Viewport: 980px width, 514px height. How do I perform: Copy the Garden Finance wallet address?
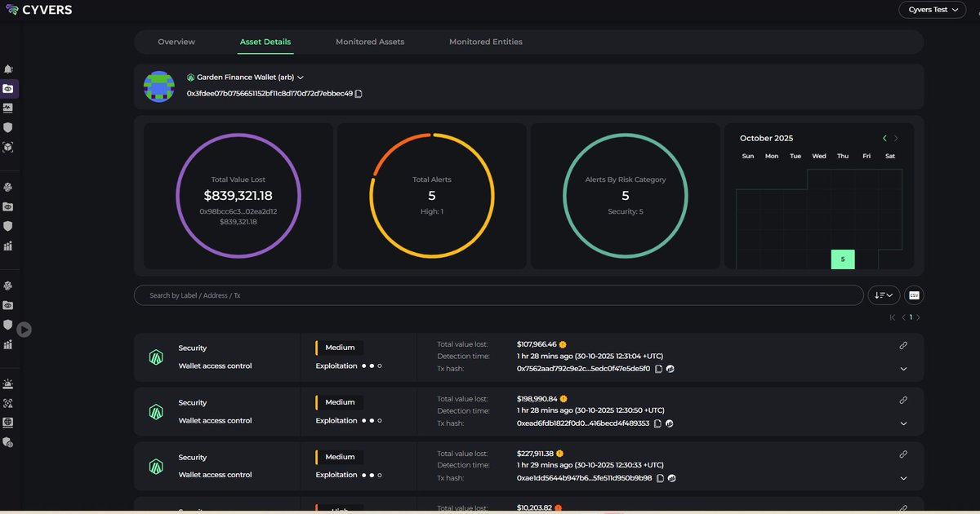coord(359,94)
